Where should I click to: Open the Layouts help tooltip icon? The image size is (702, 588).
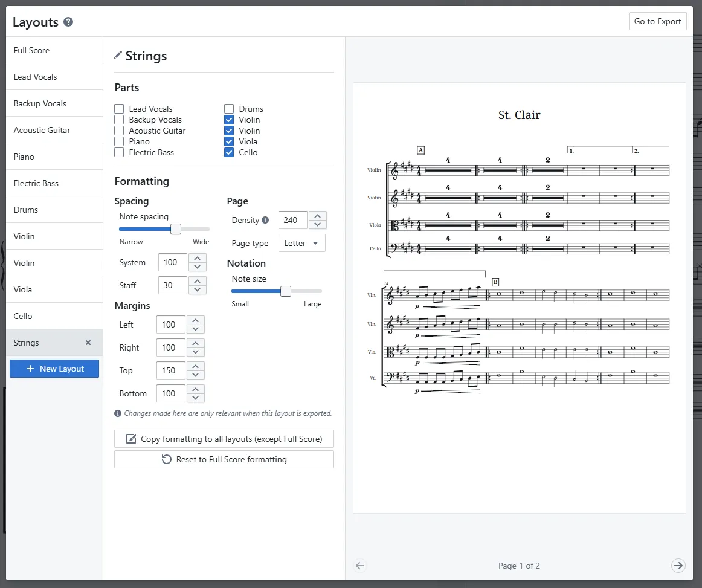click(x=68, y=22)
